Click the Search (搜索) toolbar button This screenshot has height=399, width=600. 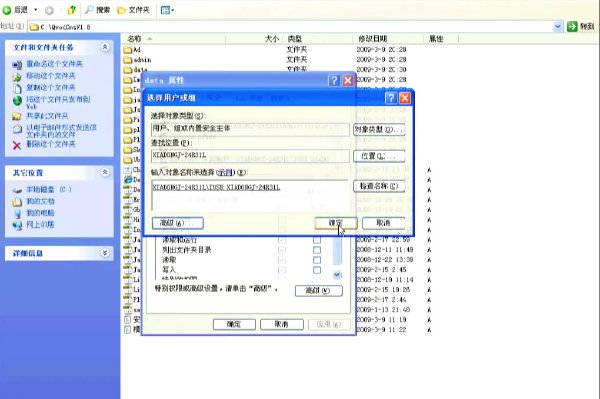97,10
